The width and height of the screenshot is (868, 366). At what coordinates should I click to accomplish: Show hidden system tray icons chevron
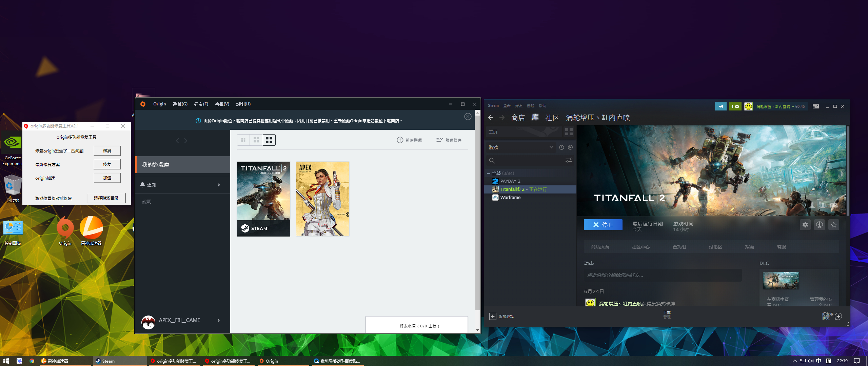click(794, 361)
